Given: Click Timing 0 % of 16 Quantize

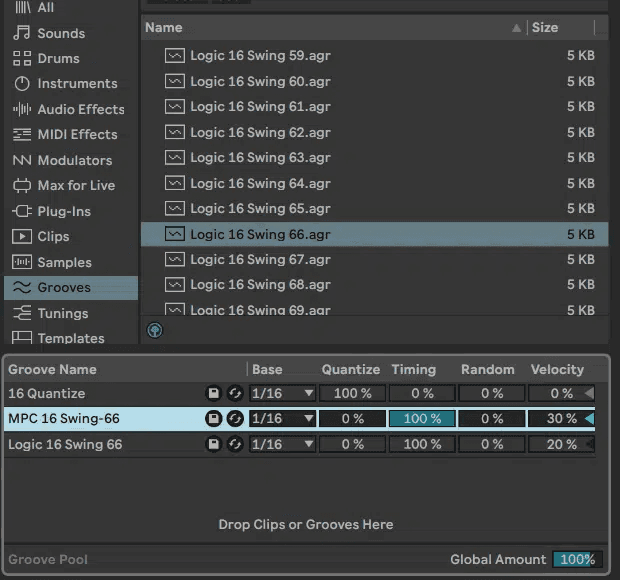Looking at the screenshot, I should 422,393.
